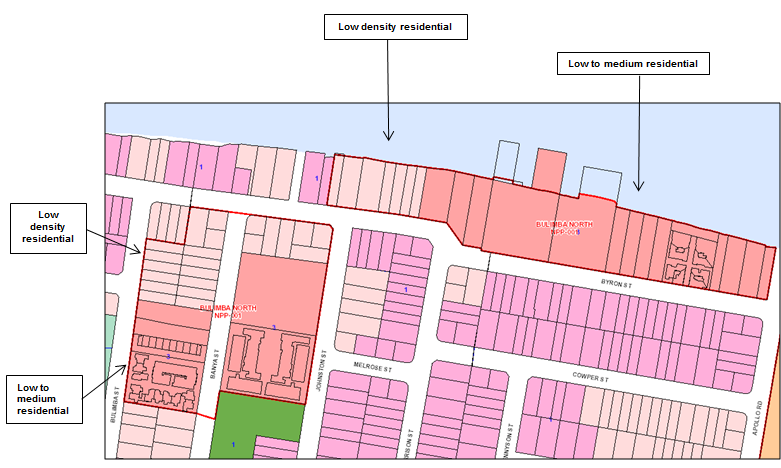Click the Melrose St street label
The width and height of the screenshot is (781, 468).
tap(376, 367)
